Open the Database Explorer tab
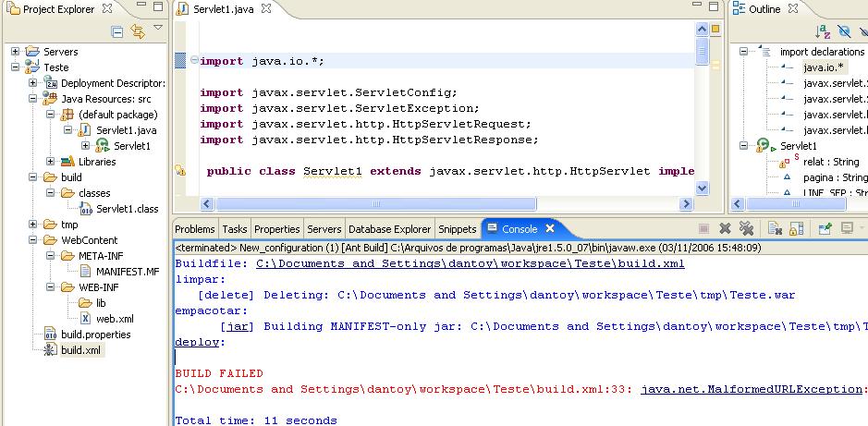This screenshot has height=426, width=868. tap(390, 229)
